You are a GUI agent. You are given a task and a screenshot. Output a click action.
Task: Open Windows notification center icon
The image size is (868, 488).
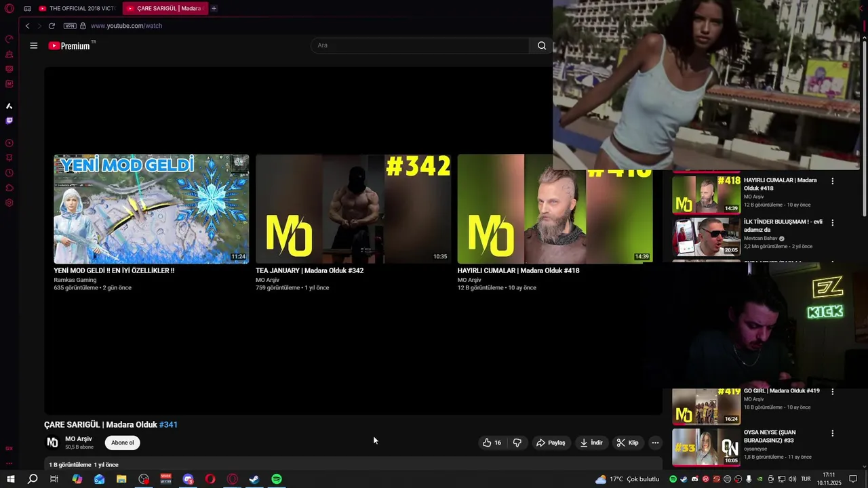(x=853, y=479)
